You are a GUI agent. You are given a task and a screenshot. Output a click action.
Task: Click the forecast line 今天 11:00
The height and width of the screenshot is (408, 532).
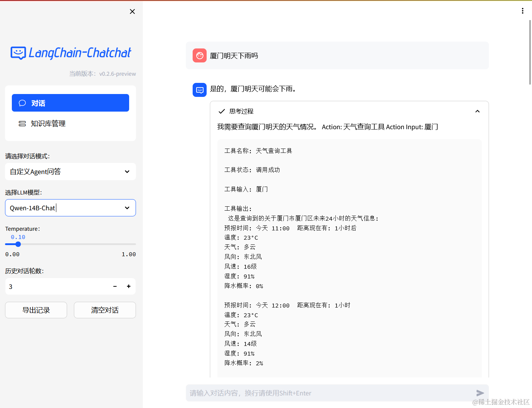[x=290, y=228]
